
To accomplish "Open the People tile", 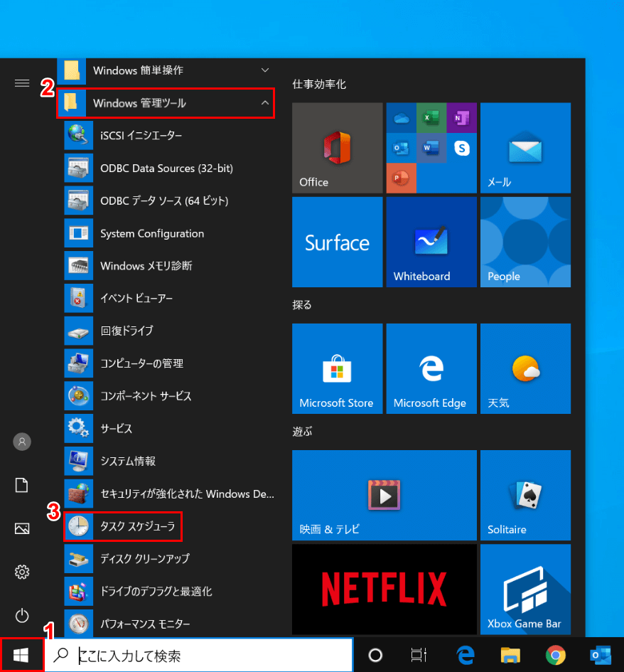I will pyautogui.click(x=525, y=242).
